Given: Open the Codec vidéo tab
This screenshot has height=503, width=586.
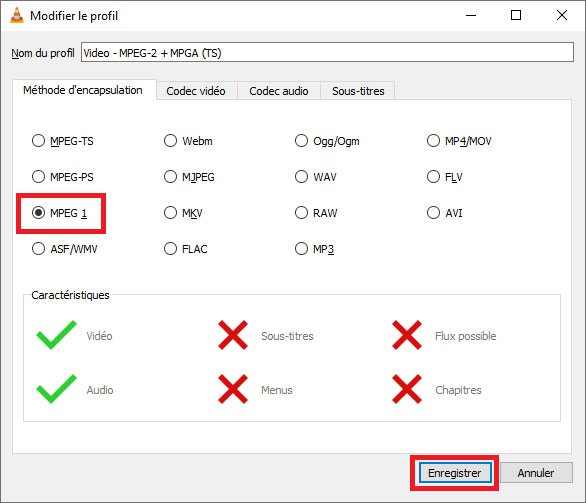Looking at the screenshot, I should pyautogui.click(x=196, y=91).
